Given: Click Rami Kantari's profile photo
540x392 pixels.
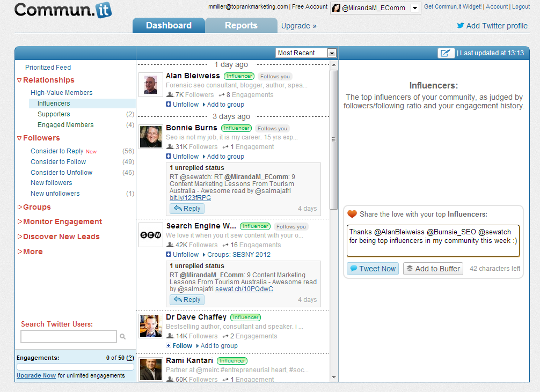Looking at the screenshot, I should 150,369.
